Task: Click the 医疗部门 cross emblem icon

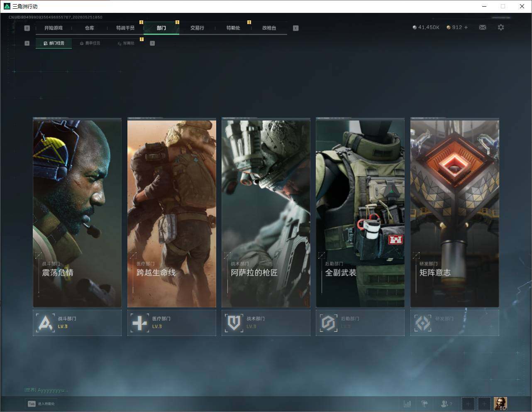Action: (140, 323)
